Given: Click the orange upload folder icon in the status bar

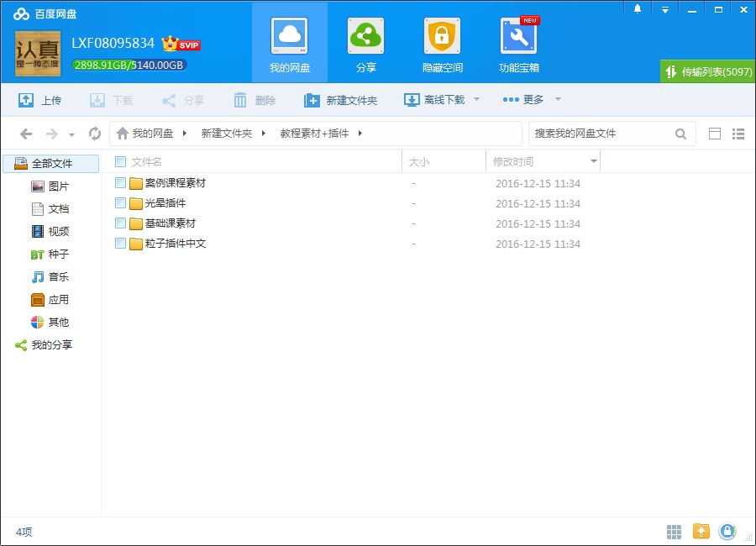Looking at the screenshot, I should (x=701, y=532).
